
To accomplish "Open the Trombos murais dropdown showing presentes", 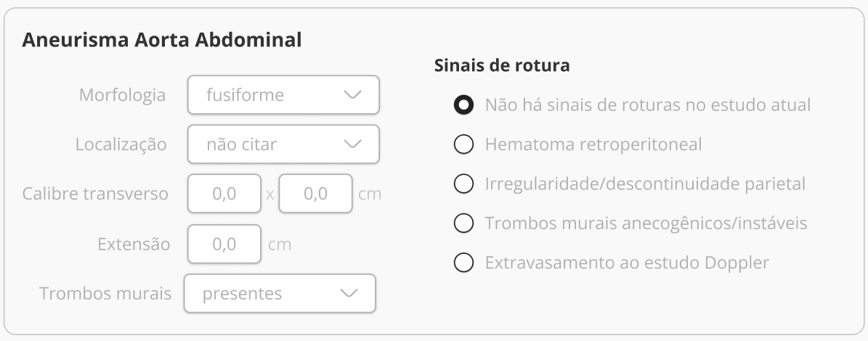I will (280, 293).
